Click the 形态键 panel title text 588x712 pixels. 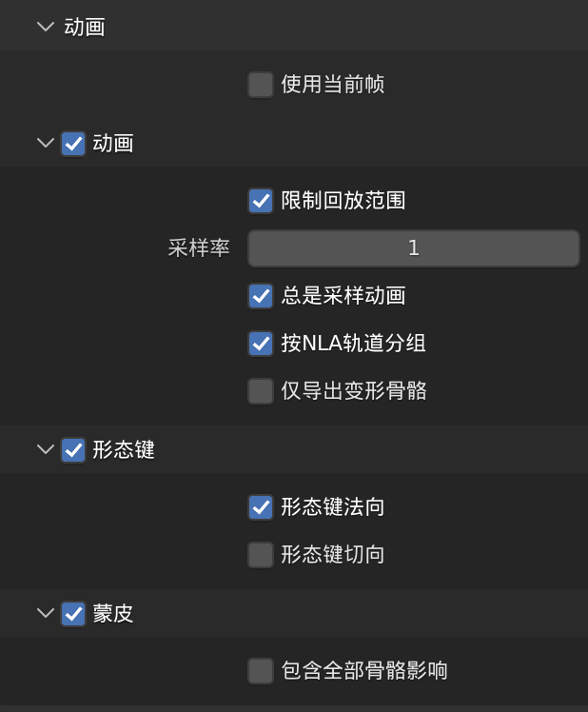pos(124,450)
